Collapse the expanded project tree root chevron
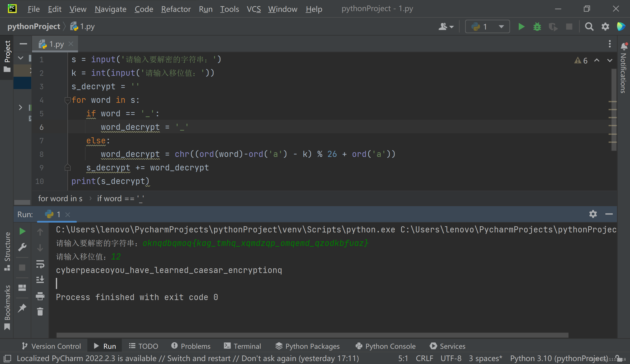630x364 pixels. pyautogui.click(x=20, y=58)
